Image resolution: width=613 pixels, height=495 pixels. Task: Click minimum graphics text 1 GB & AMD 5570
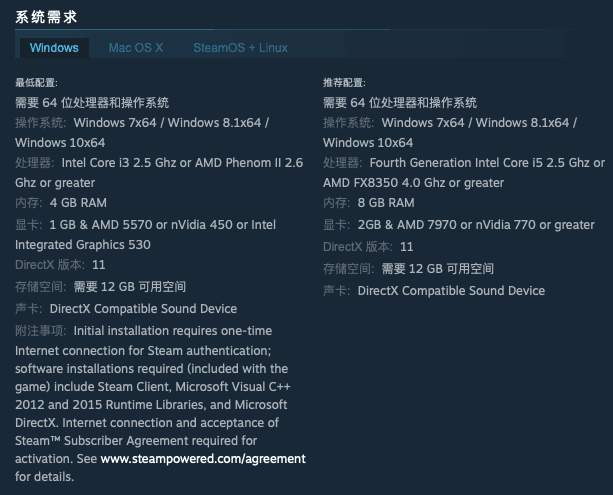point(101,225)
